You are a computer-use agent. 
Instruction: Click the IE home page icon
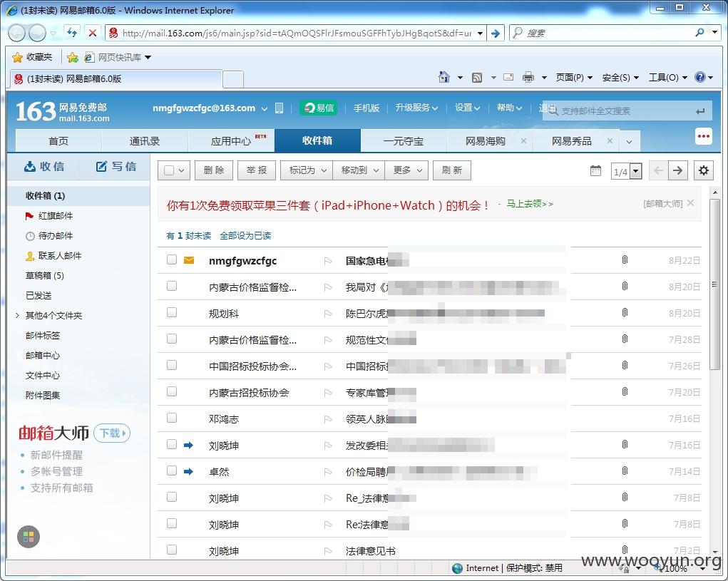pos(444,77)
